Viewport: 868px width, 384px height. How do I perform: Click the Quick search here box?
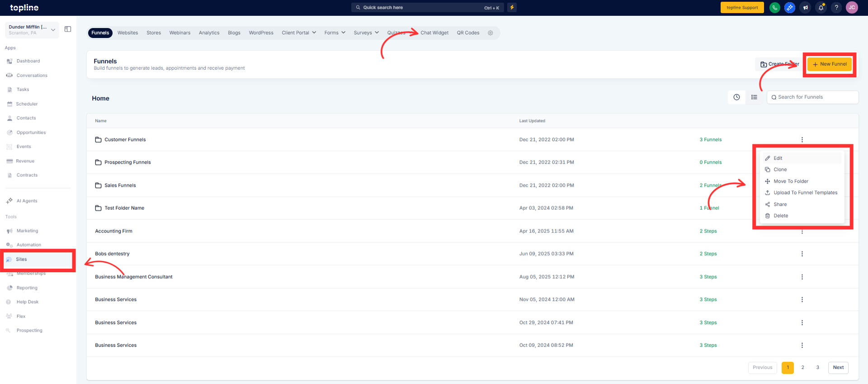(x=427, y=8)
